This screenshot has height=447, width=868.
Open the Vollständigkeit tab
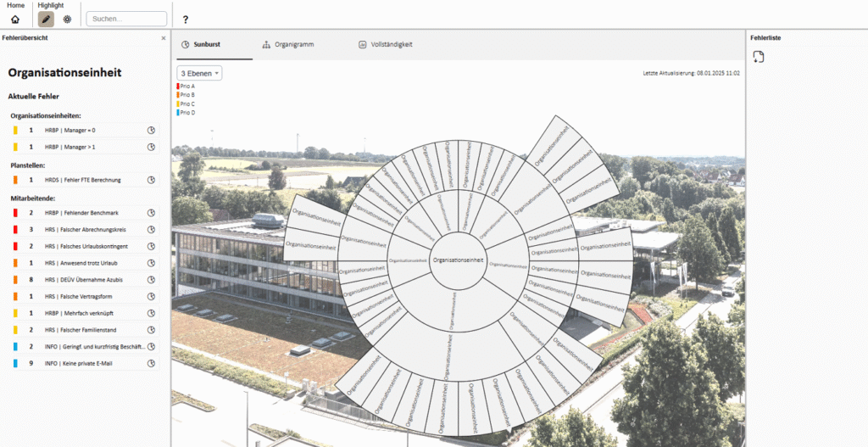coord(386,44)
